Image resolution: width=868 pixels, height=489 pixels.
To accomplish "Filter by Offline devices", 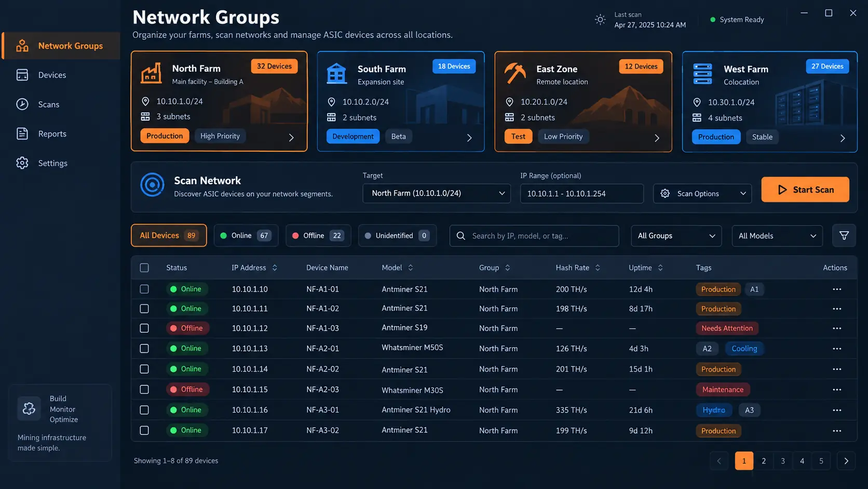I will pyautogui.click(x=318, y=235).
